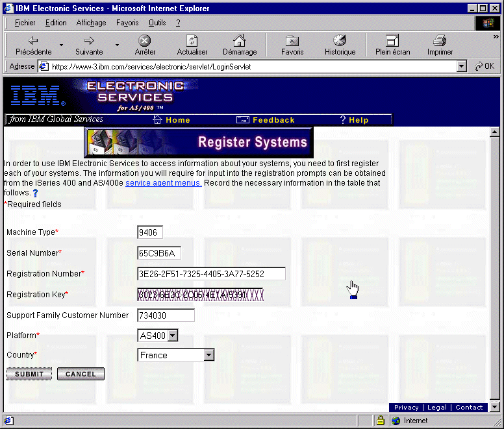Go to Home in IBM navigation bar
Image resolution: width=504 pixels, height=429 pixels.
(178, 120)
